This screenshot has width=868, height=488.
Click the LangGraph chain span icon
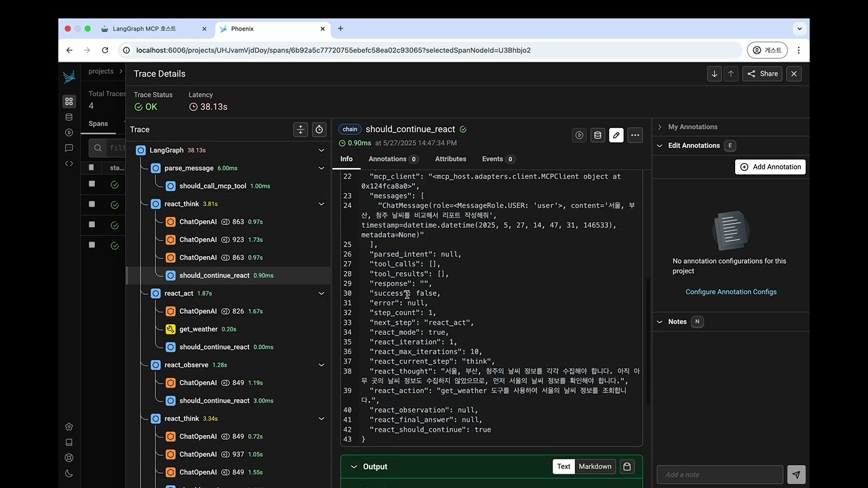coord(141,150)
